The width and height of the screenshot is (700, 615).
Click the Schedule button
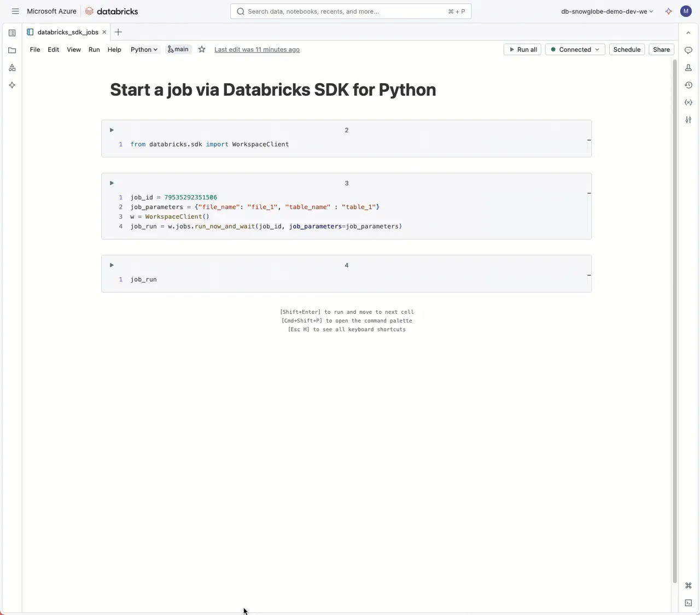pyautogui.click(x=627, y=49)
